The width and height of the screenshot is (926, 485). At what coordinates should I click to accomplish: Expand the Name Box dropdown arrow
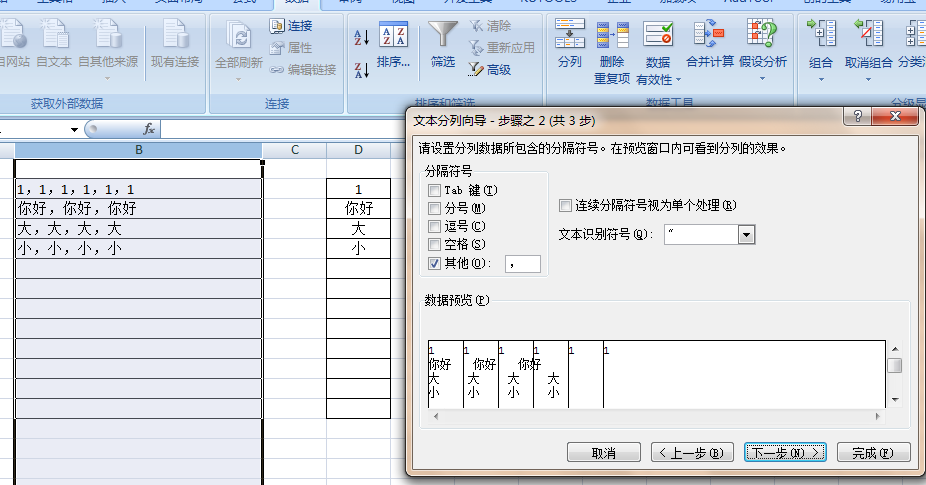74,130
